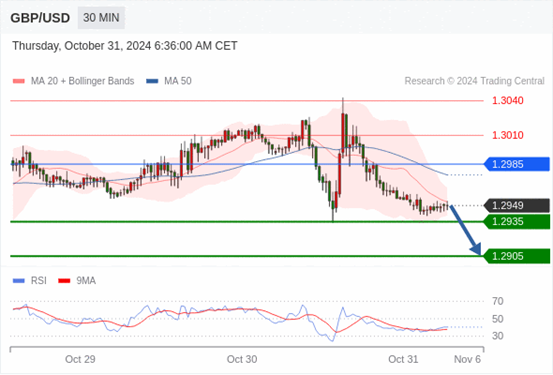Image resolution: width=553 pixels, height=375 pixels.
Task: Click the RSI 30 level label
Action: pyautogui.click(x=498, y=336)
